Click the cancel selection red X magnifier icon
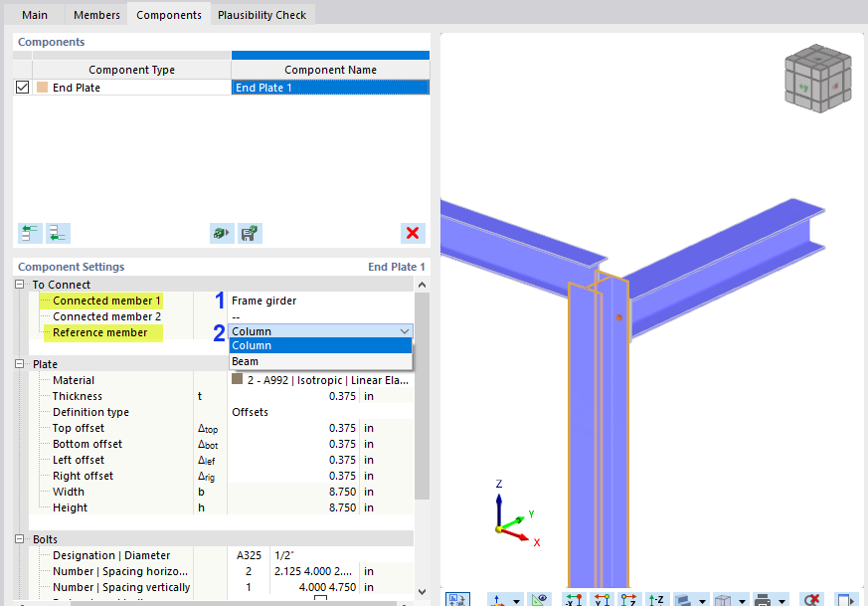Screen dimensions: 868x606 pyautogui.click(x=812, y=600)
